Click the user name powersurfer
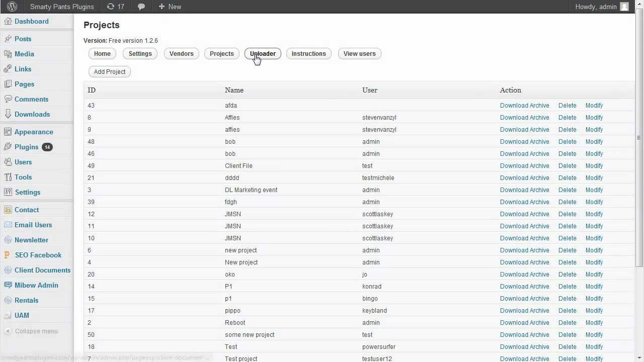Image resolution: width=644 pixels, height=362 pixels. pos(379,347)
